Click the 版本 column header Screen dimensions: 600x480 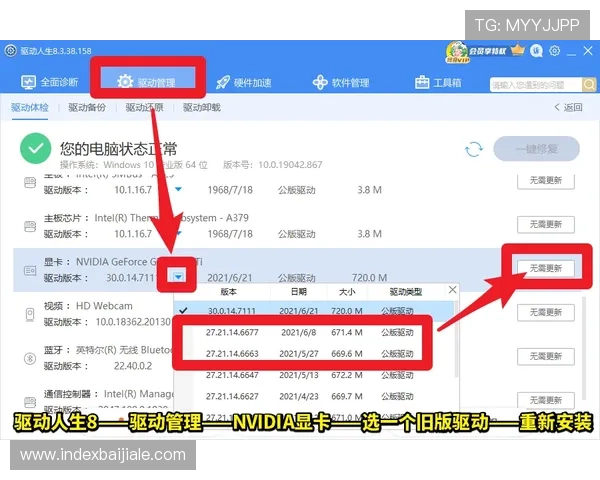[x=228, y=292]
